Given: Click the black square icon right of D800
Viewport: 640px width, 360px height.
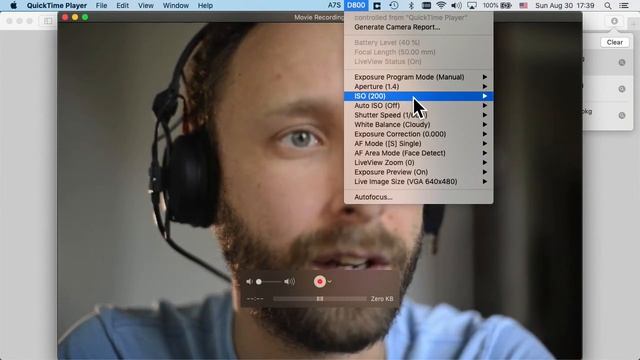Looking at the screenshot, I should 377,5.
